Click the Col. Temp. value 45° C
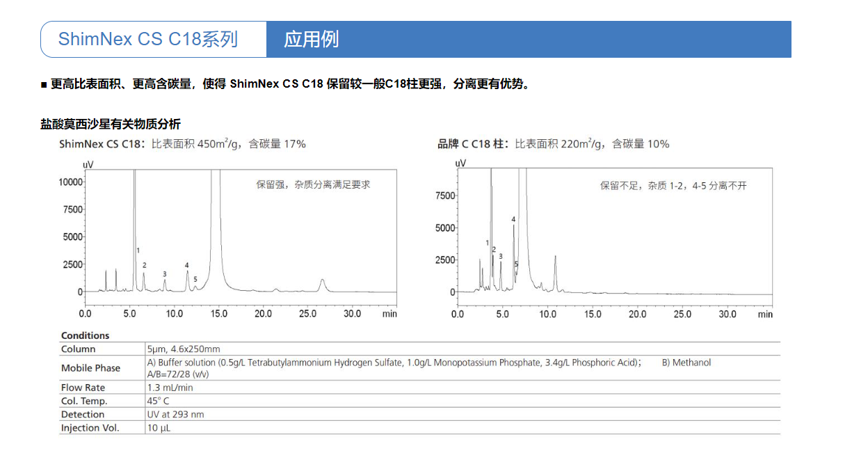The height and width of the screenshot is (462, 868). point(158,401)
